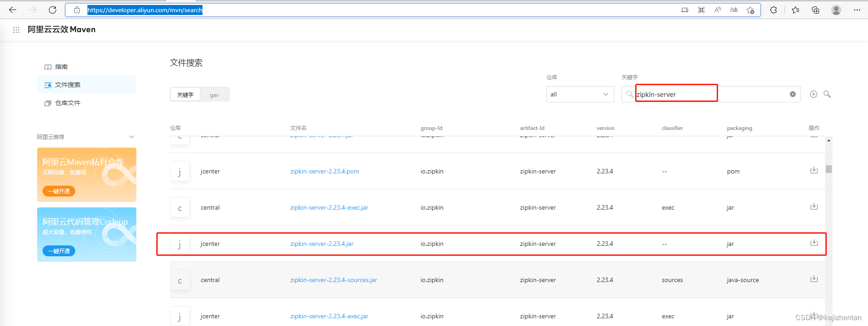Open the browser Favorites list icon
Screen dimensions: 868x326
coord(796,10)
